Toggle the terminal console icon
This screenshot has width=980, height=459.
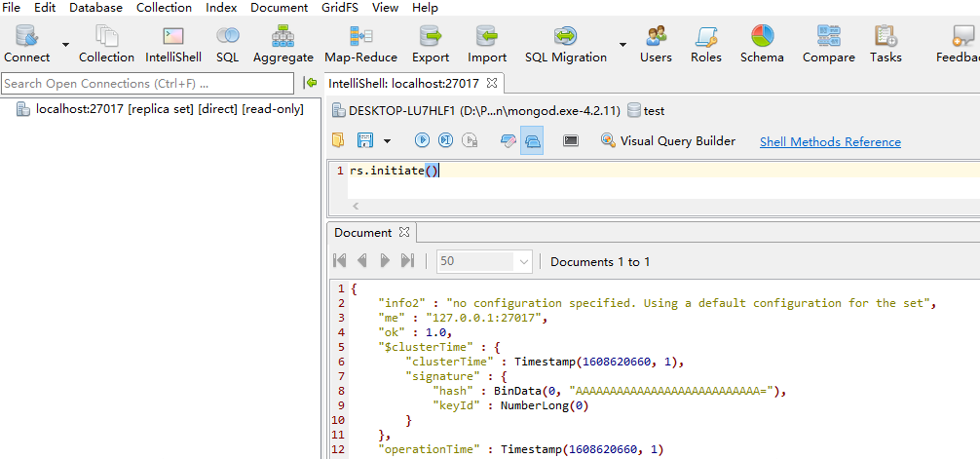click(571, 141)
